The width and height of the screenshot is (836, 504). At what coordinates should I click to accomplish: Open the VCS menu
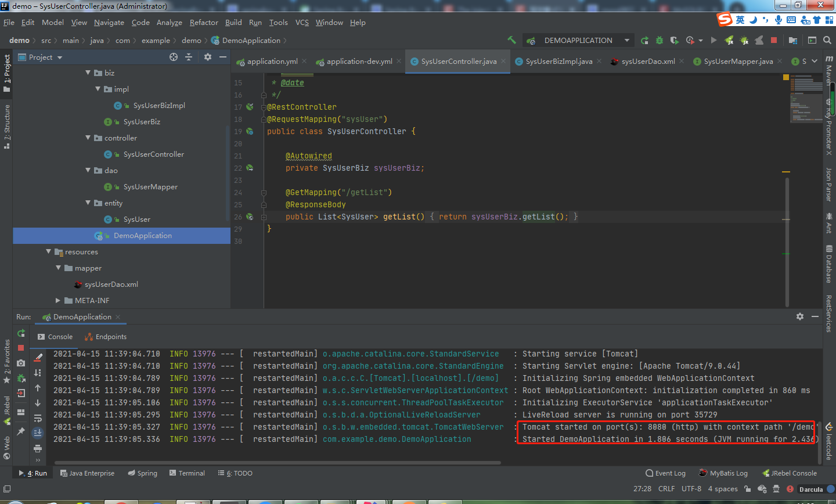pyautogui.click(x=302, y=22)
